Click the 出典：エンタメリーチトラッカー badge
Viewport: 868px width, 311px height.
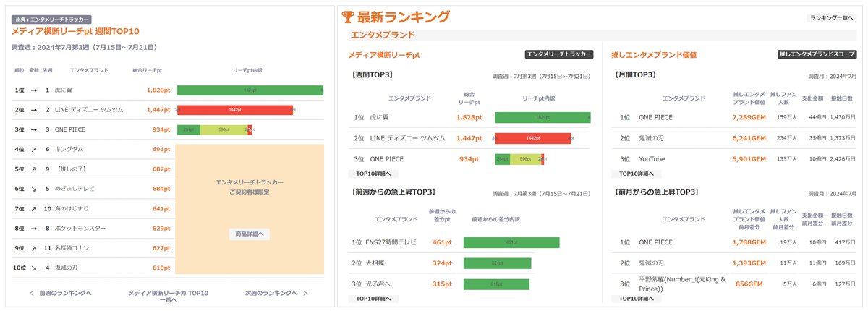tap(51, 20)
